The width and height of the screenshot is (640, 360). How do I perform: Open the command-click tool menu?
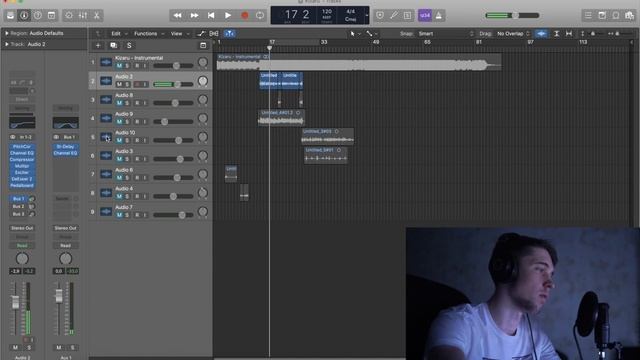pos(371,33)
